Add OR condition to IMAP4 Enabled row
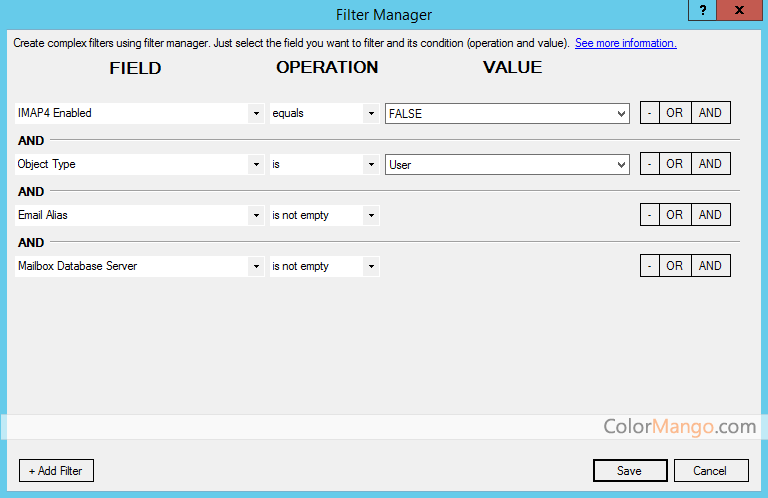Image resolution: width=768 pixels, height=498 pixels. click(x=675, y=113)
